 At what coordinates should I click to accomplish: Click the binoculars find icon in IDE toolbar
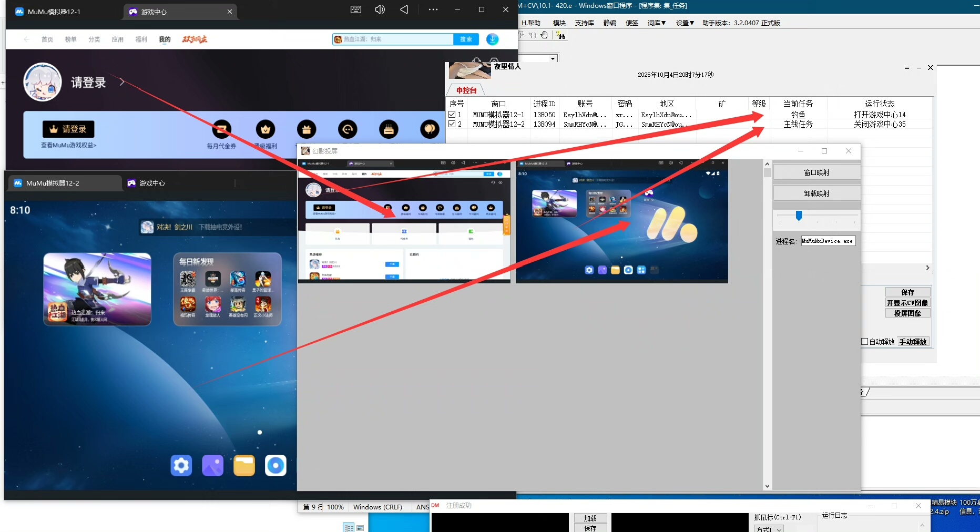tap(561, 35)
